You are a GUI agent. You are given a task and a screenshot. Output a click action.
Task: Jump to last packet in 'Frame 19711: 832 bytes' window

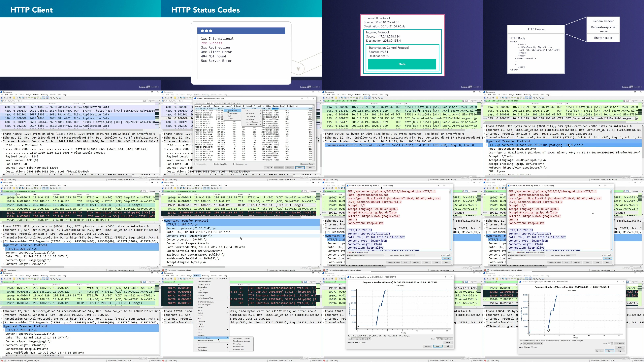point(40,188)
